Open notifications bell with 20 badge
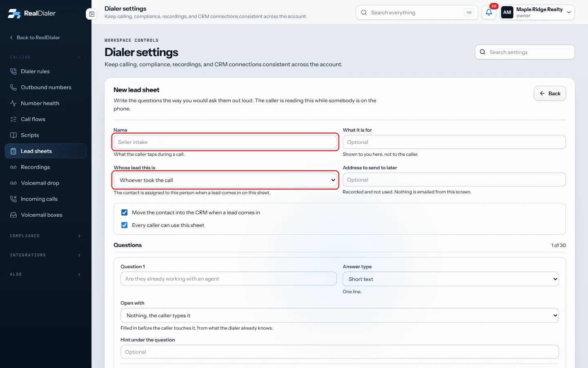The height and width of the screenshot is (368, 588). [x=489, y=12]
